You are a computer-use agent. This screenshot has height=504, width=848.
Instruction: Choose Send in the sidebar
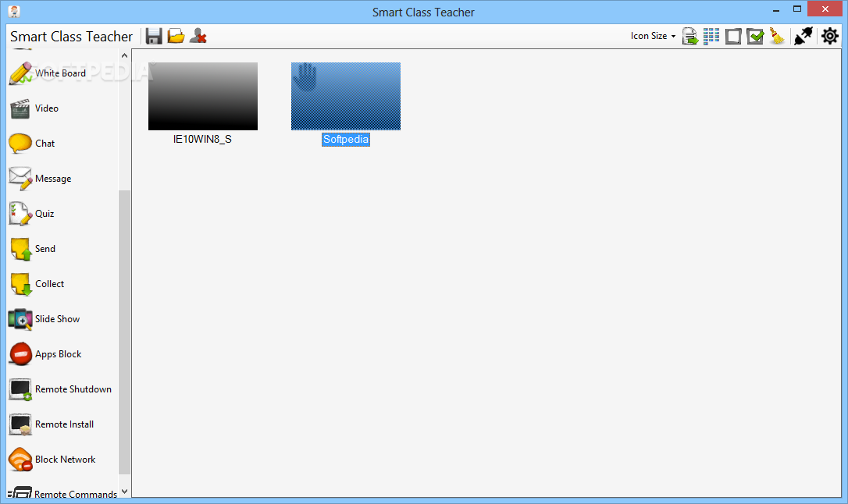tap(33, 249)
